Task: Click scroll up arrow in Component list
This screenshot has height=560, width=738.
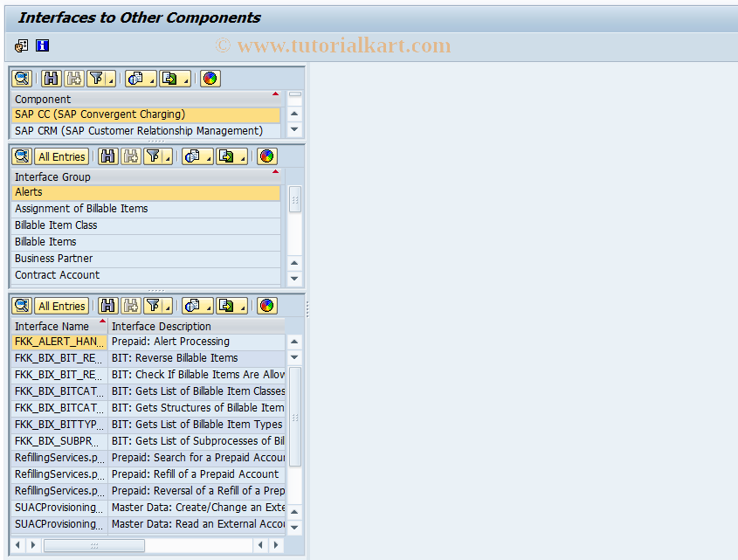Action: [294, 114]
